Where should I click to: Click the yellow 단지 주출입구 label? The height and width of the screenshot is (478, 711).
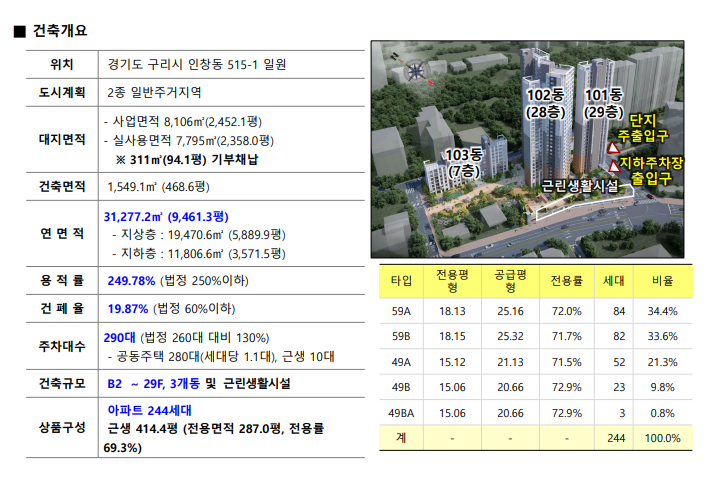tap(643, 128)
